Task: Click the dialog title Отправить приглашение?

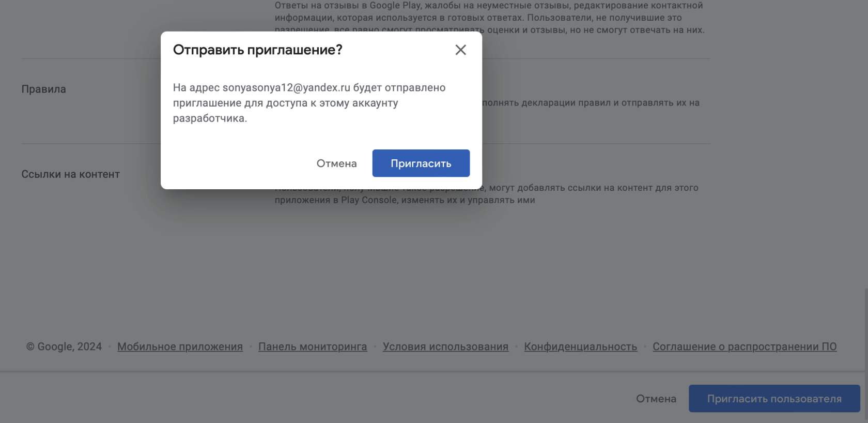Action: coord(257,50)
